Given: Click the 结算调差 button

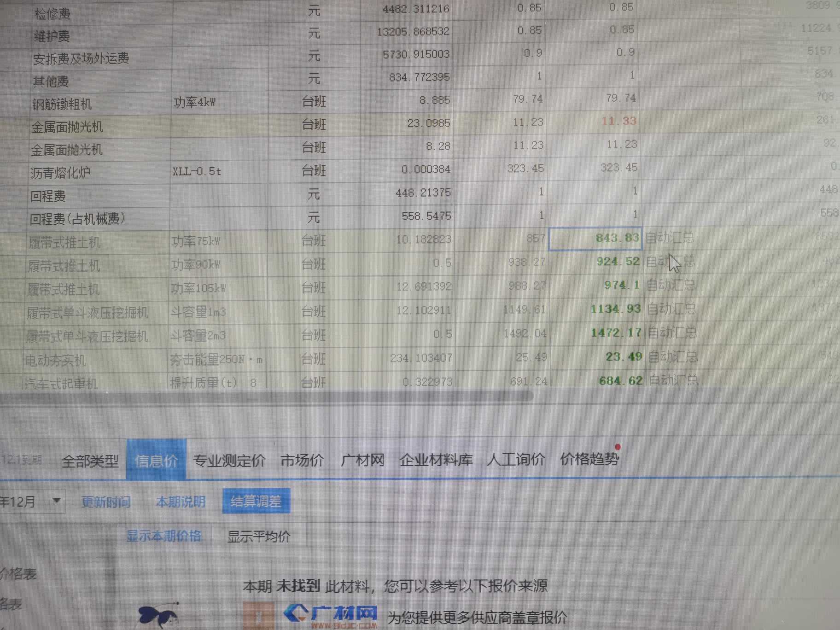Looking at the screenshot, I should click(256, 501).
